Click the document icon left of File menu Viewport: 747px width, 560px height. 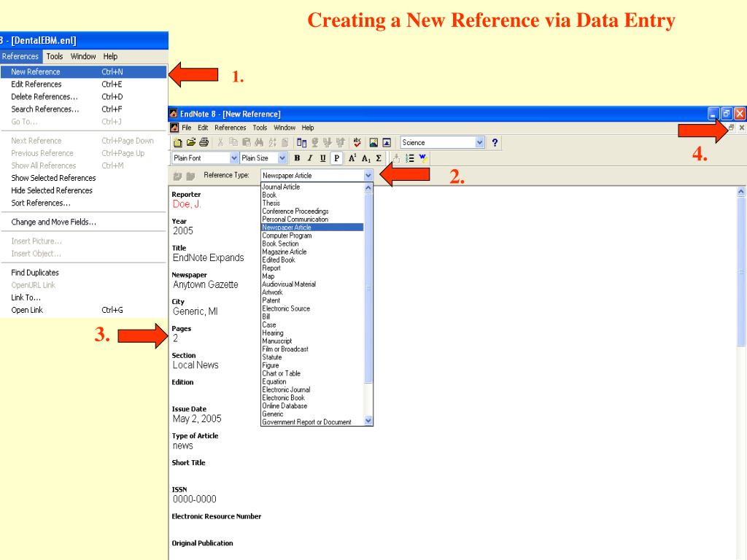click(174, 128)
